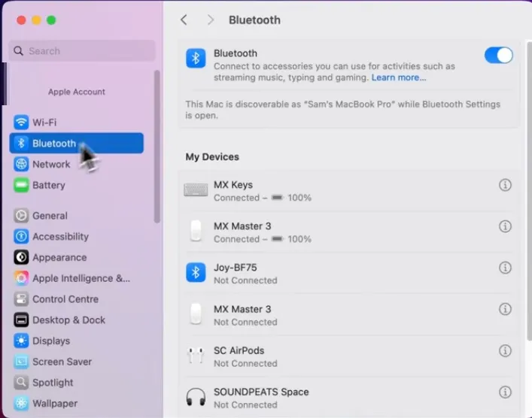Select Wi-Fi in the sidebar
The width and height of the screenshot is (532, 418).
point(76,123)
